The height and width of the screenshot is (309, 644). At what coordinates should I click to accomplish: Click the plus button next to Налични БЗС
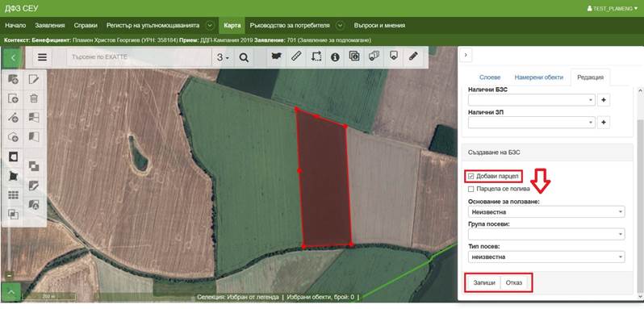[x=604, y=100]
